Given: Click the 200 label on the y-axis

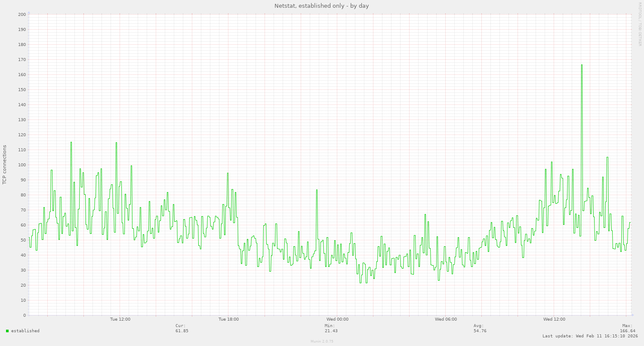Looking at the screenshot, I should [x=22, y=15].
